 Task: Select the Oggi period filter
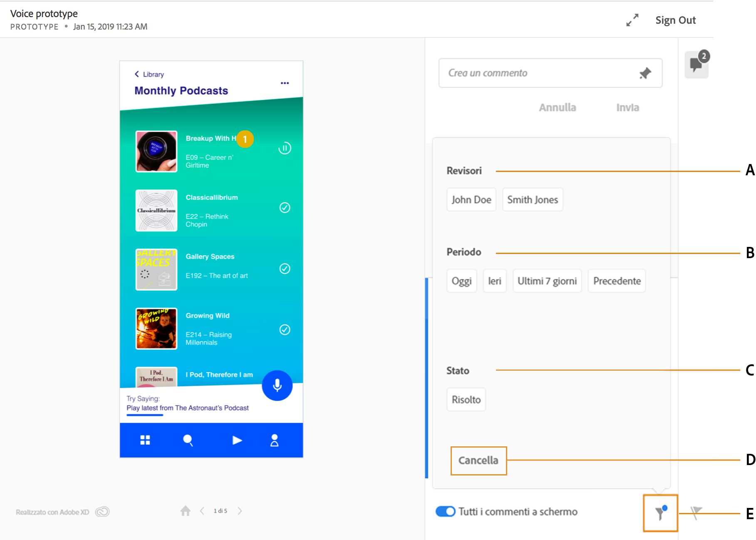(x=461, y=281)
